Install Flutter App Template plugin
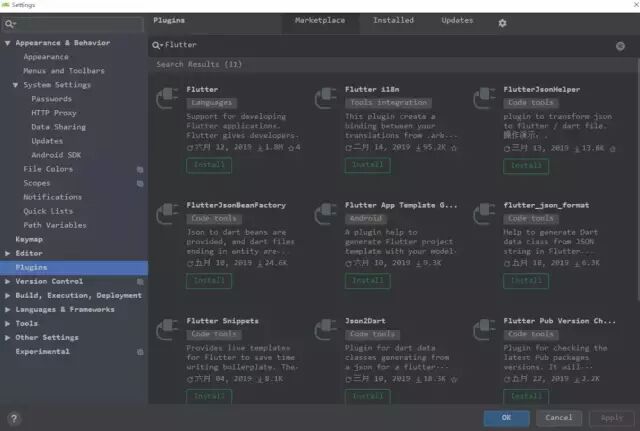 coord(367,281)
